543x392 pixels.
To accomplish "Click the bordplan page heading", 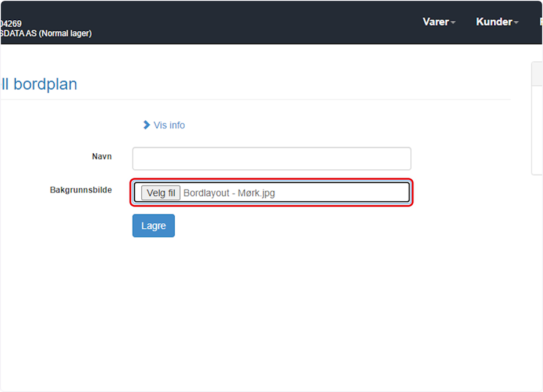I will [39, 84].
